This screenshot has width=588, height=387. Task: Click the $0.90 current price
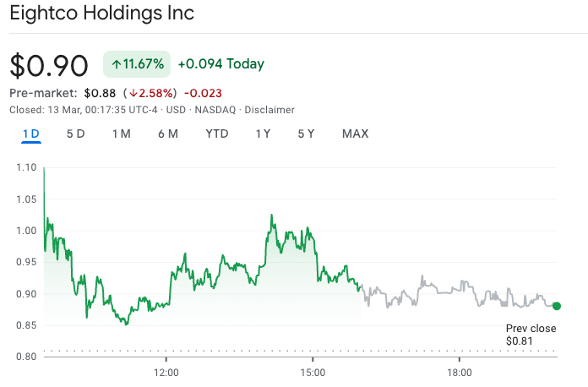pos(49,65)
